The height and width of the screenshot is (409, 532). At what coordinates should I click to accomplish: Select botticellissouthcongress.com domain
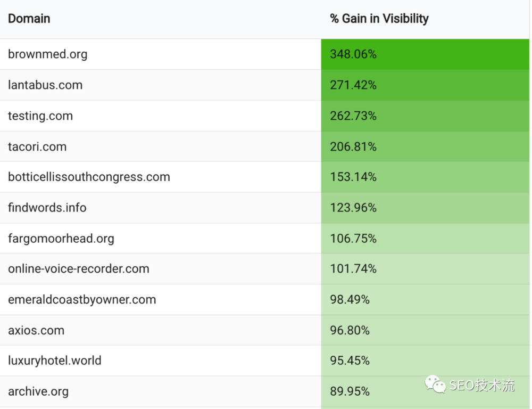(89, 177)
